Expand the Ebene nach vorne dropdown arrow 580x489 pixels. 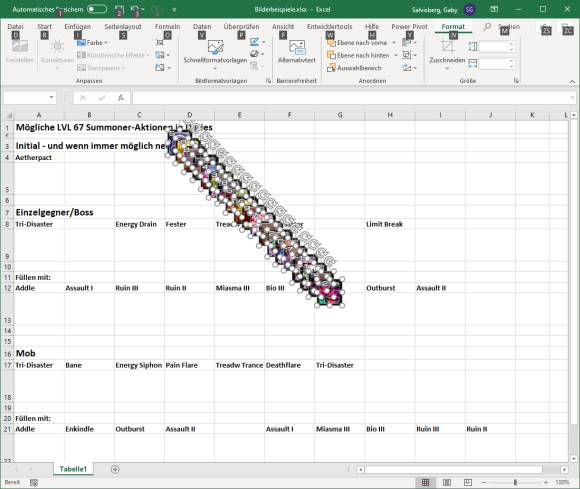[394, 43]
